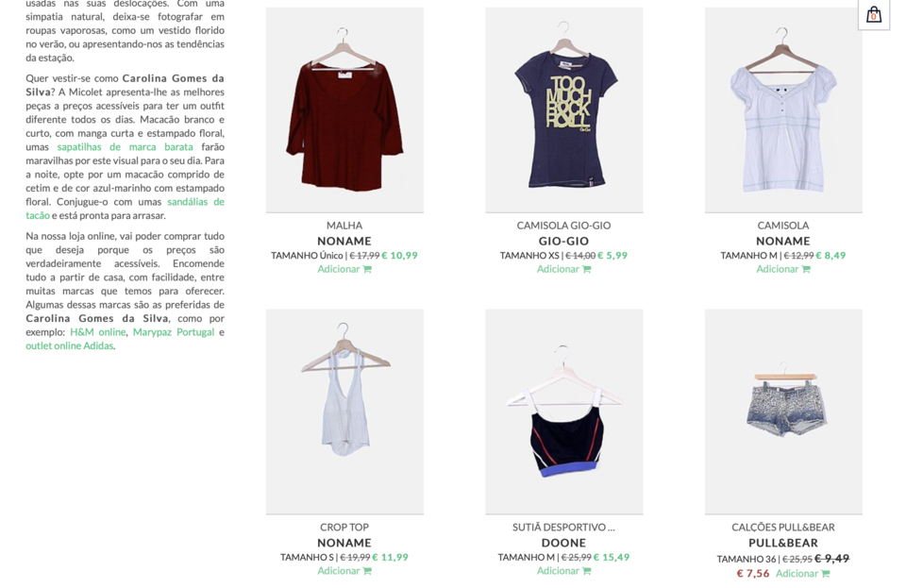
Task: Open the shopping bag cart icon
Action: pos(874,14)
